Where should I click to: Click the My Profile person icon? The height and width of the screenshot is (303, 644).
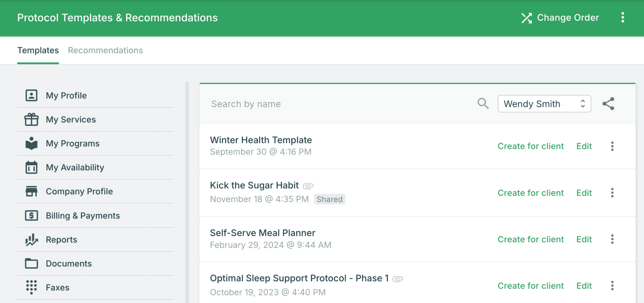[x=31, y=95]
